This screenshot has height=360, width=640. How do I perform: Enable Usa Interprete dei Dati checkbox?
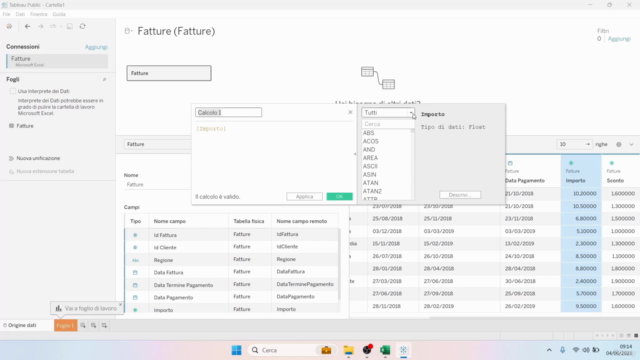coord(13,91)
